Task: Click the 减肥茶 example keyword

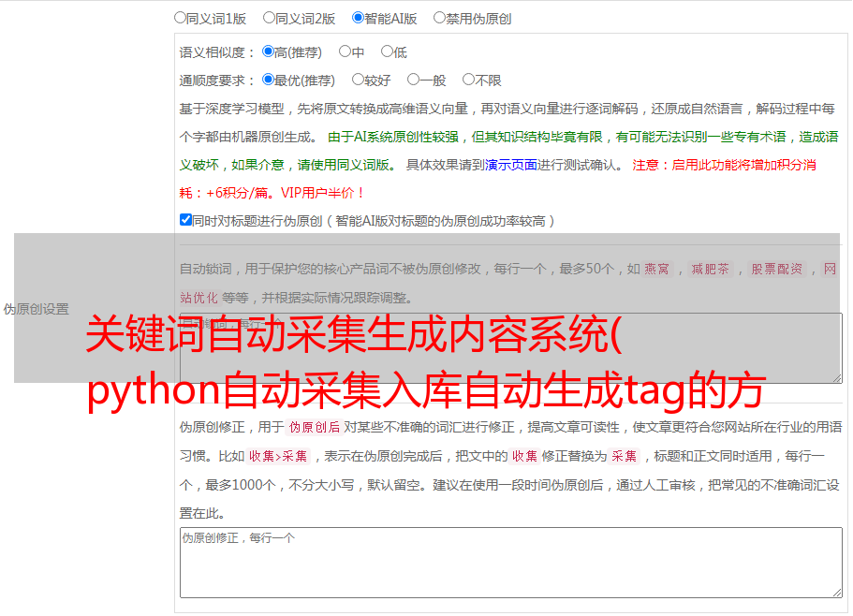Action: 710,269
